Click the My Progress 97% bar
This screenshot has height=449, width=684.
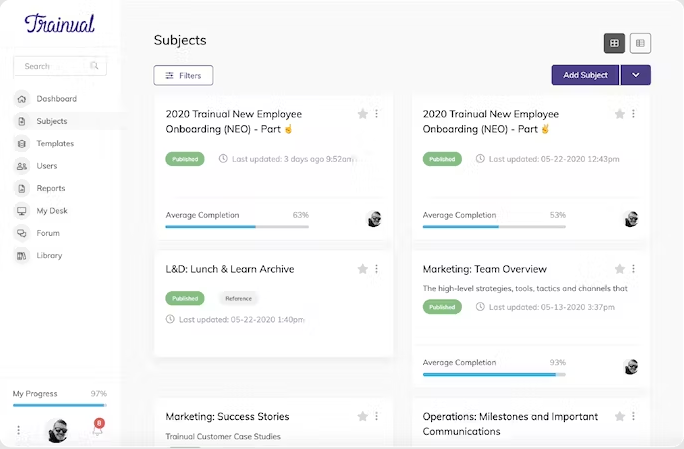tap(59, 405)
